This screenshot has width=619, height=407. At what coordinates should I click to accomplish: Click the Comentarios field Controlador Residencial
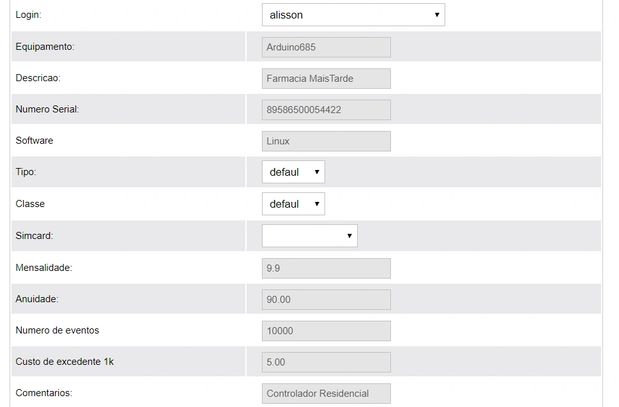[326, 394]
